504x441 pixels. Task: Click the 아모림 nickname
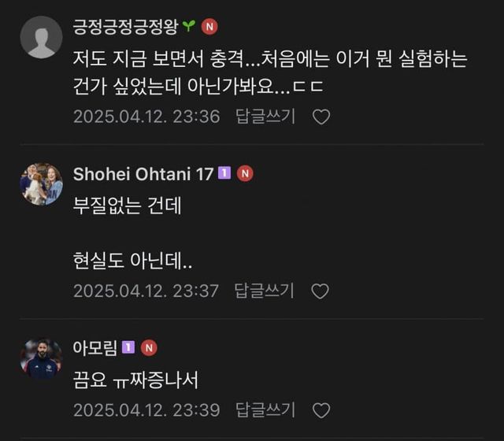coord(94,347)
